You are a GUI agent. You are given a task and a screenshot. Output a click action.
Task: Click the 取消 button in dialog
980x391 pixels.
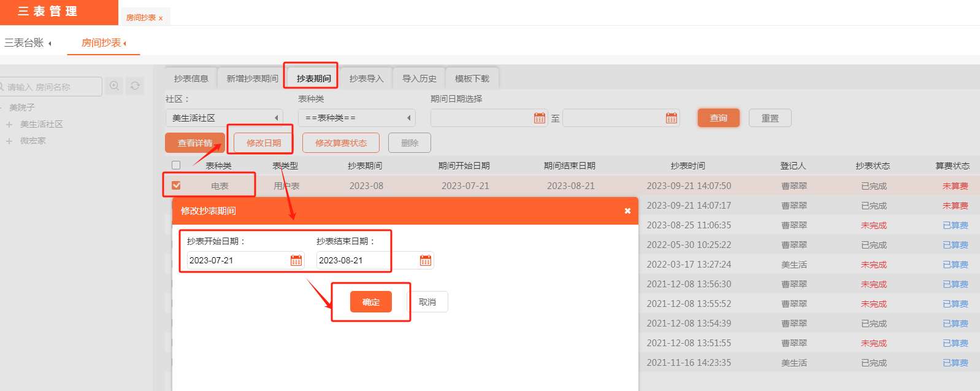(427, 302)
